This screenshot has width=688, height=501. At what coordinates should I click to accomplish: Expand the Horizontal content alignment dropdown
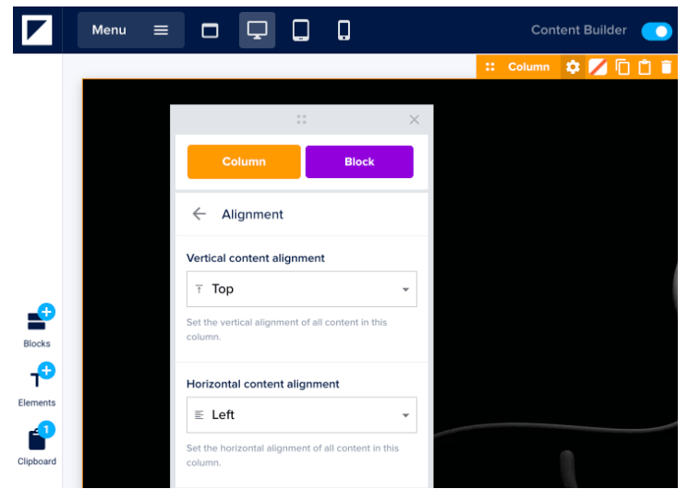[x=301, y=415]
